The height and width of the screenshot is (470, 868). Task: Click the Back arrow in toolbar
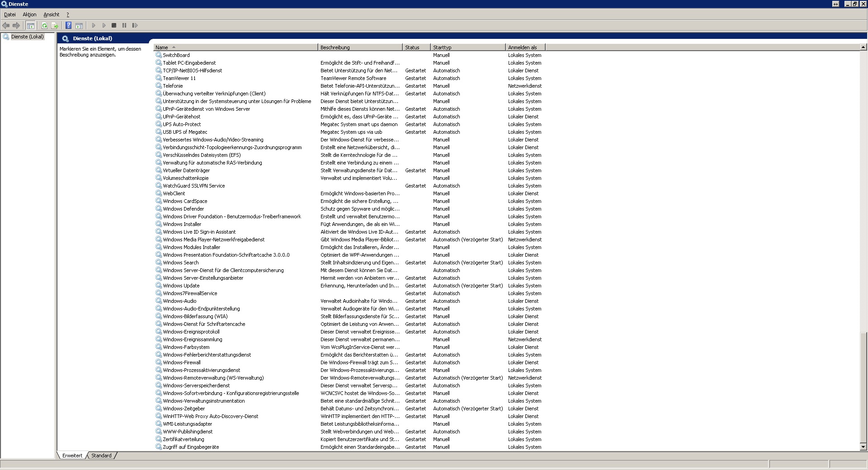click(6, 26)
